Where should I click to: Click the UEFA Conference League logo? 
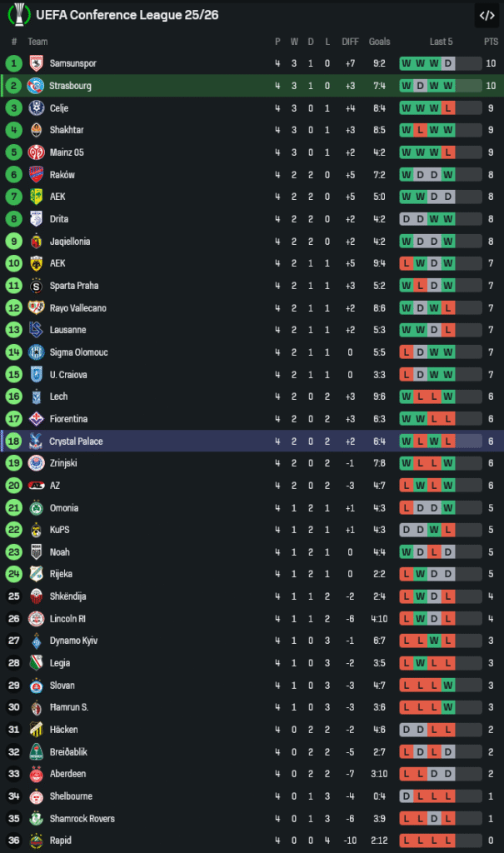[x=18, y=15]
